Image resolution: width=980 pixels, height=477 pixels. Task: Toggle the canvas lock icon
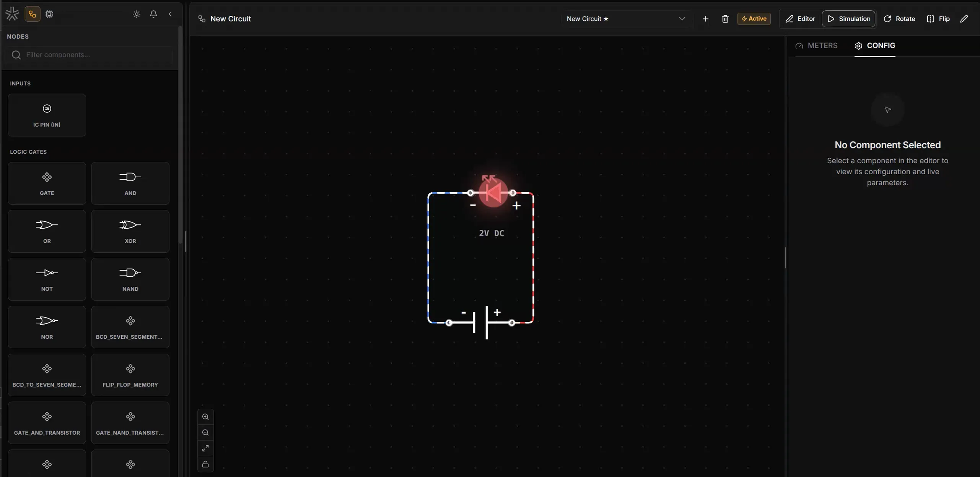pos(205,464)
